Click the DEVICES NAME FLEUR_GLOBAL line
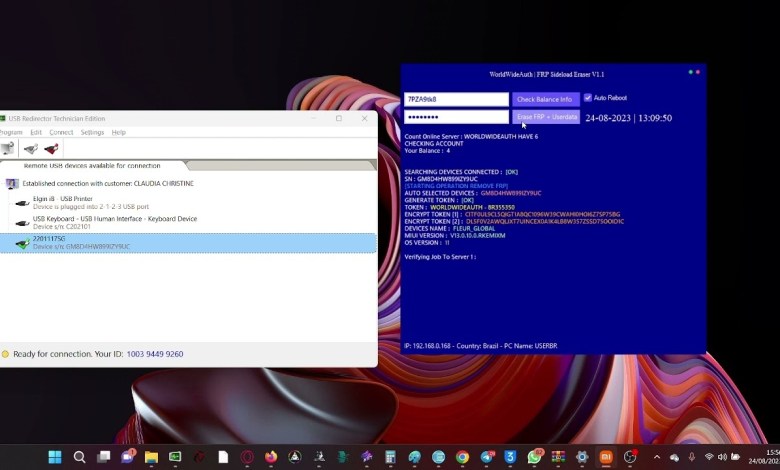This screenshot has height=470, width=780. pos(450,229)
